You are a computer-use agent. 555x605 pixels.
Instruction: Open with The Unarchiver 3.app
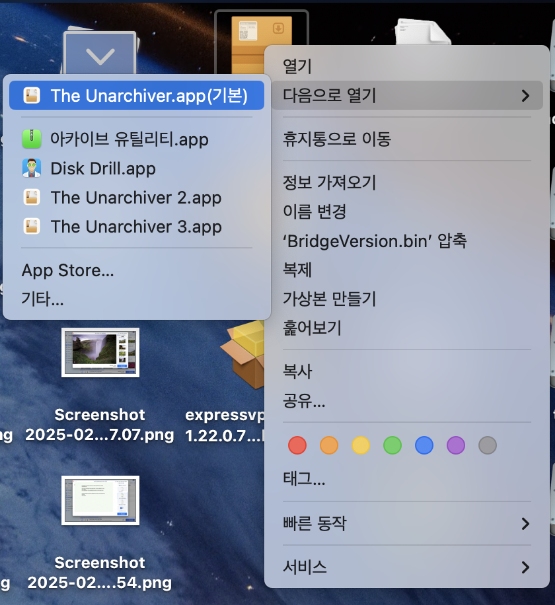(137, 226)
